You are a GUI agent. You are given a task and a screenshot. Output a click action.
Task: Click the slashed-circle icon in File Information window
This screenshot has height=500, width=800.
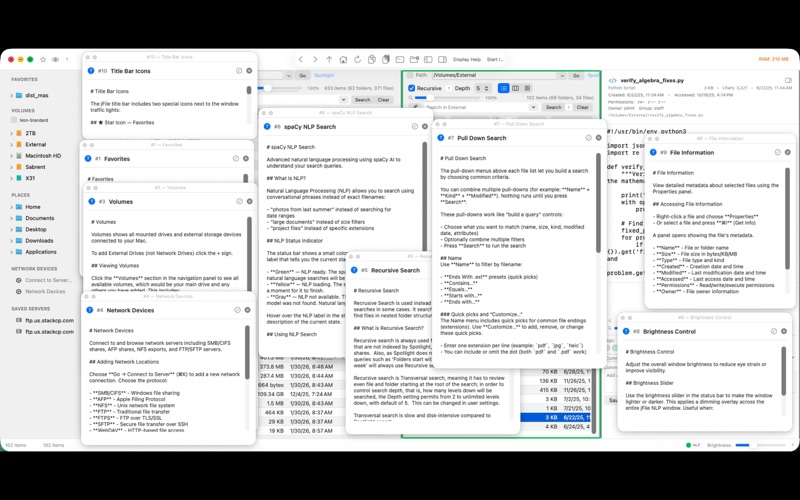pos(778,152)
